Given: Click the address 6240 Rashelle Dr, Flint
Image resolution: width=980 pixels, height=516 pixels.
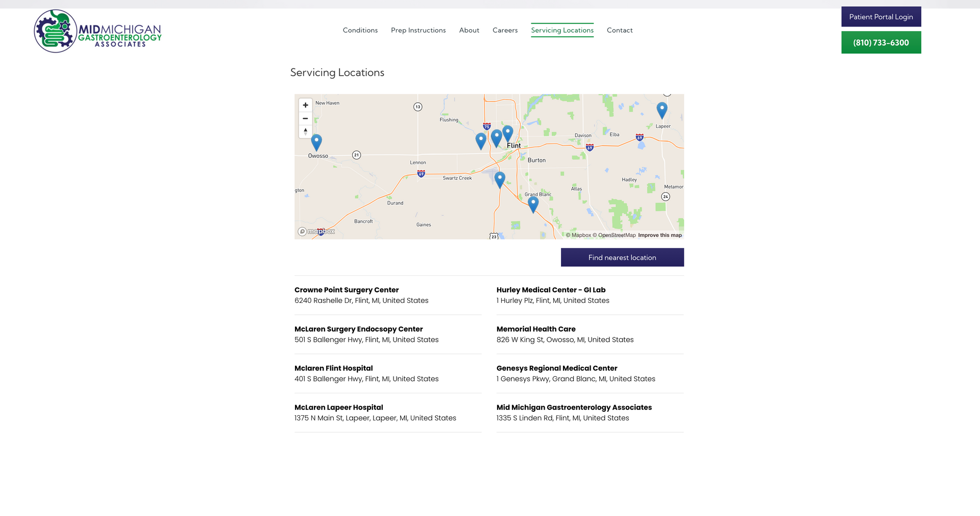Looking at the screenshot, I should pos(361,300).
